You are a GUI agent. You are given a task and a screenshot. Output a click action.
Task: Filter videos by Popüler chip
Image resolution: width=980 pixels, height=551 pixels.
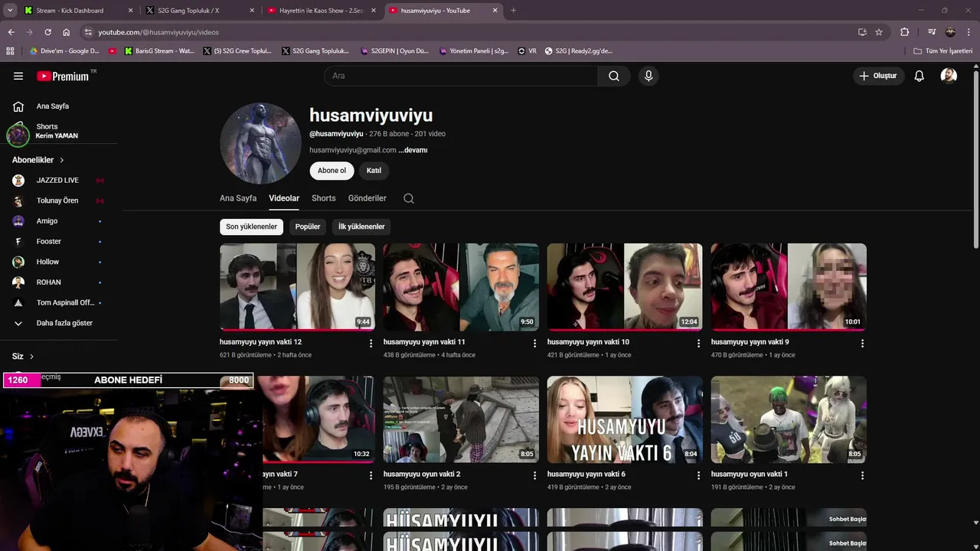pos(308,227)
